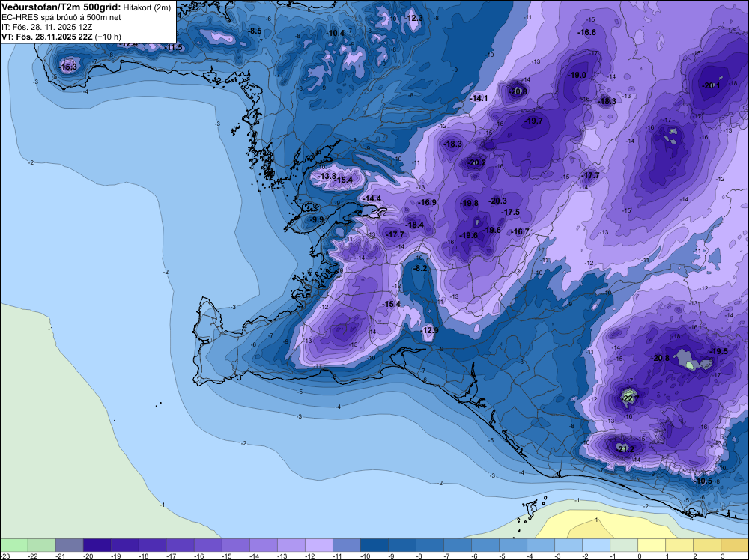Click the -17.5 temperature value
Image resolution: width=749 pixels, height=560 pixels.
[x=511, y=212]
